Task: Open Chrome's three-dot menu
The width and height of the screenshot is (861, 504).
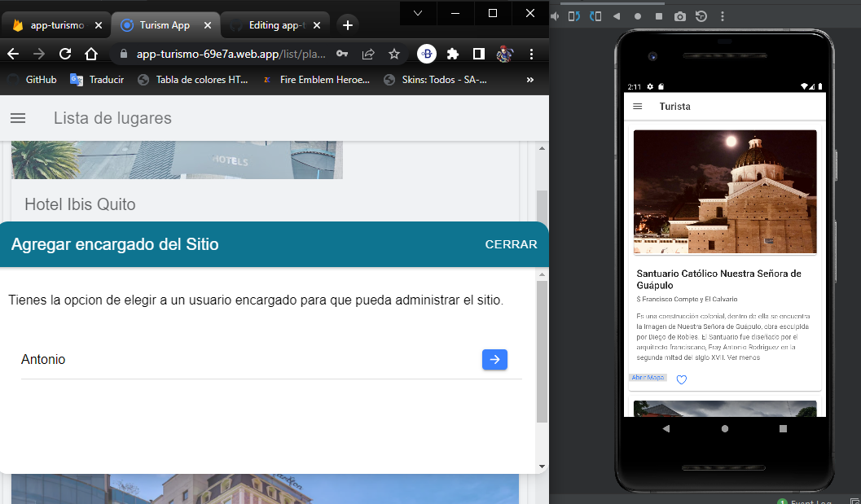Action: pyautogui.click(x=532, y=54)
